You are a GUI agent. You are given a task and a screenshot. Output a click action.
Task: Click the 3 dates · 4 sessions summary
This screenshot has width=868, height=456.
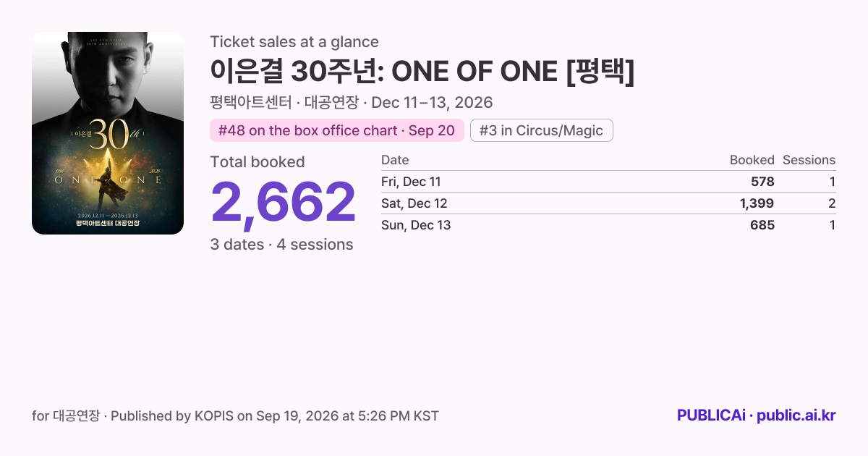282,245
